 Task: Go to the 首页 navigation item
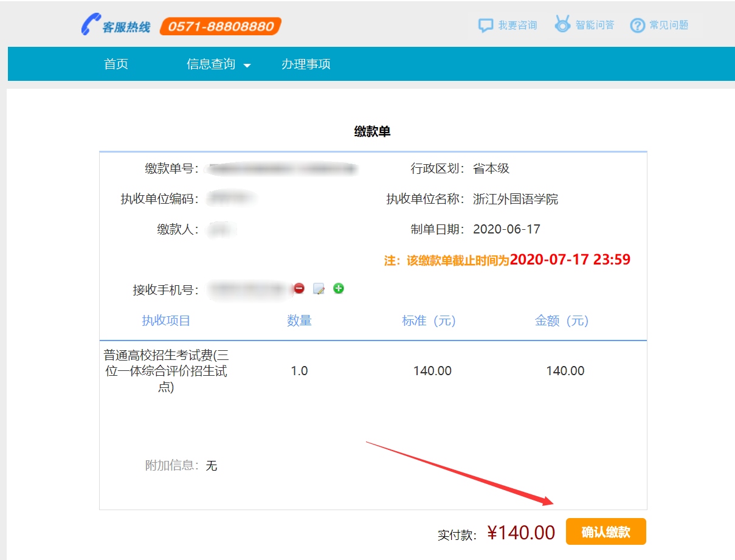tap(116, 64)
